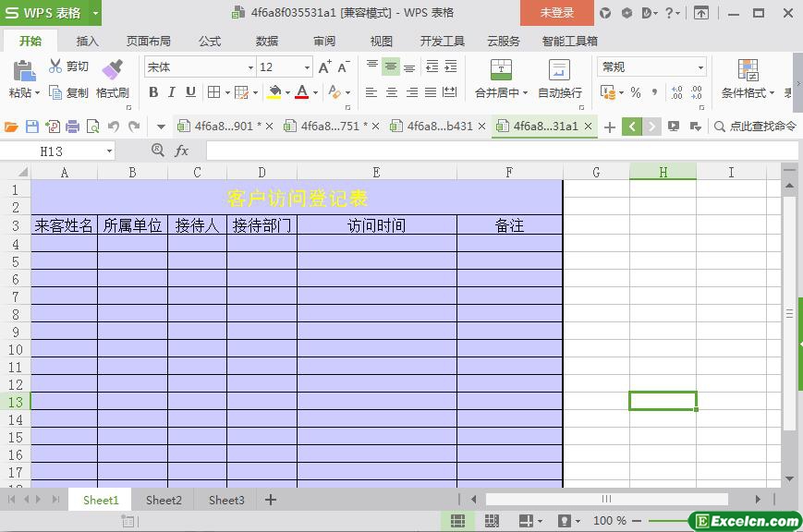Add a new sheet with plus button

coord(271,500)
